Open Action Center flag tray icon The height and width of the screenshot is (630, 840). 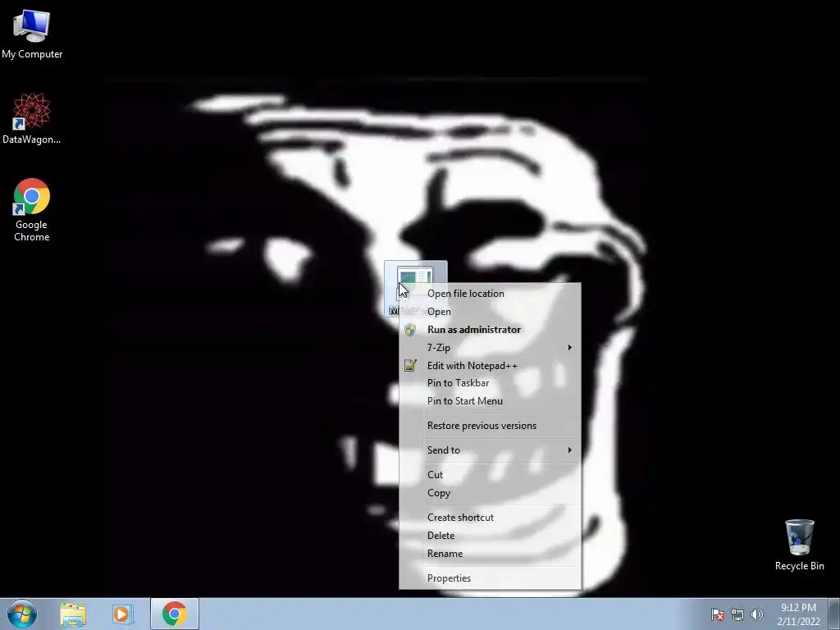pyautogui.click(x=717, y=614)
